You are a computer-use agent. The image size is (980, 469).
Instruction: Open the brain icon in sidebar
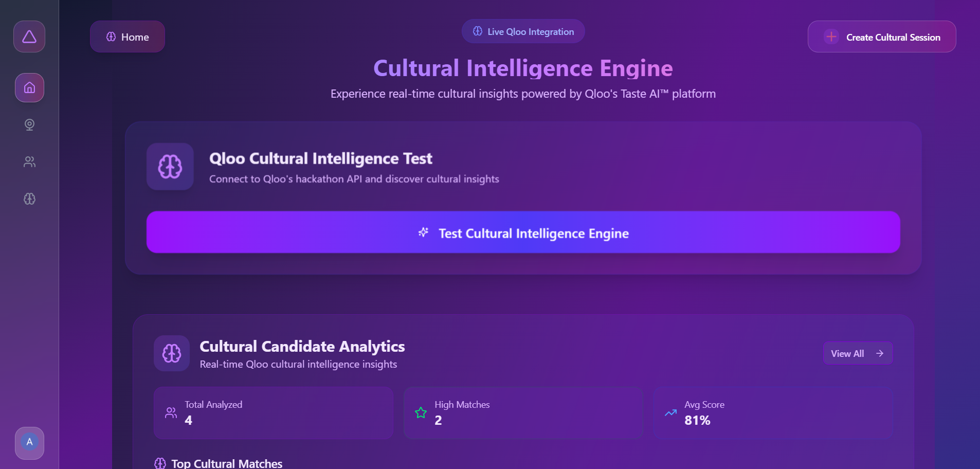click(29, 199)
